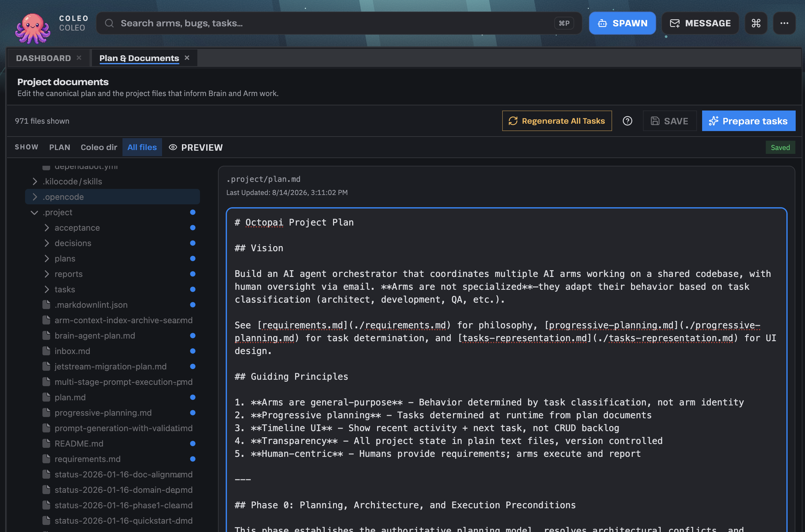
Task: Click the README.md file icon
Action: tap(47, 443)
